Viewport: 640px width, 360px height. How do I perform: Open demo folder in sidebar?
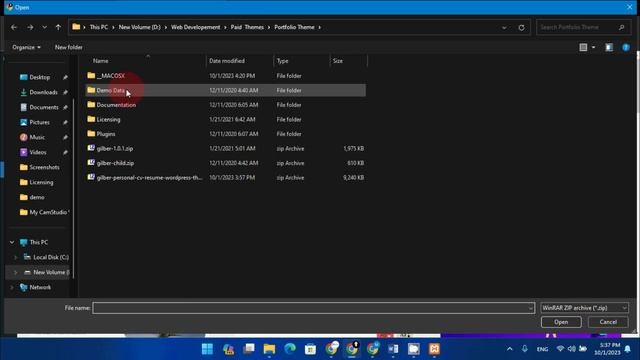tap(37, 198)
